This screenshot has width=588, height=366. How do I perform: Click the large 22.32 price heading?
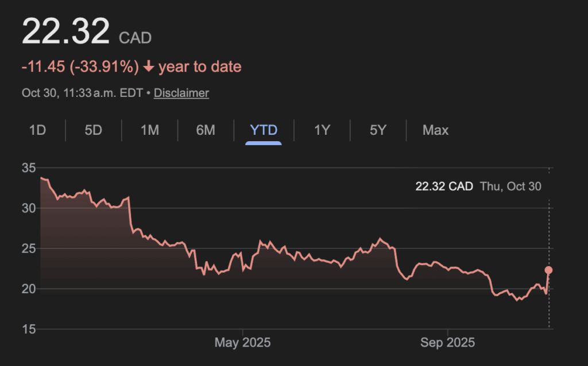click(65, 31)
